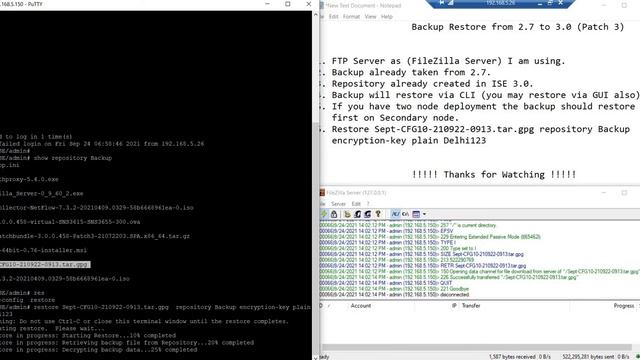Open the Help menu in Notepad

[387, 17]
